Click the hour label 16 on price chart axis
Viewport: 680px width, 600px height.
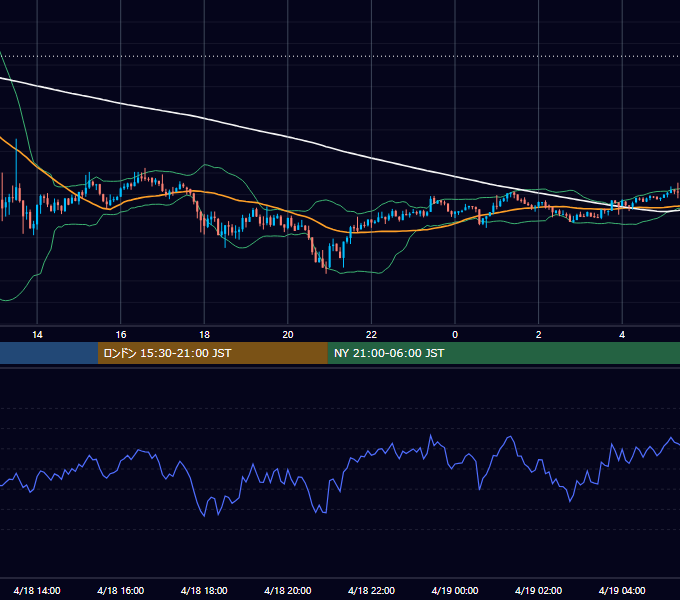pos(121,335)
